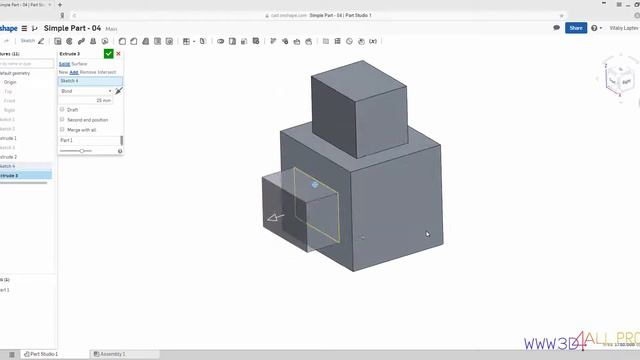This screenshot has height=360, width=640.
Task: Open the Variable (x) tool
Action: 373,41
